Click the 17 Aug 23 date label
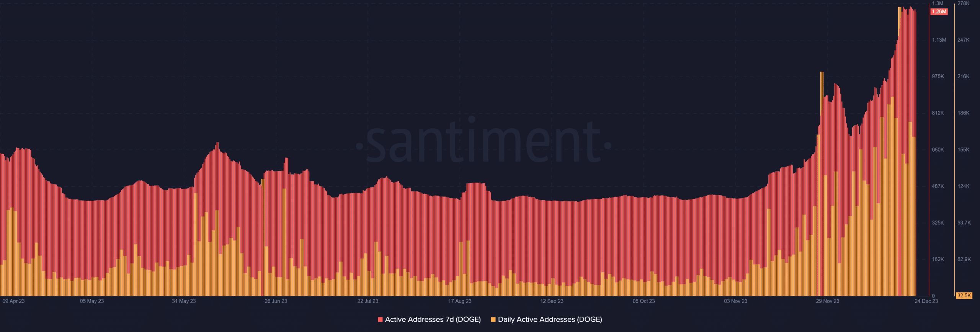 [460, 301]
